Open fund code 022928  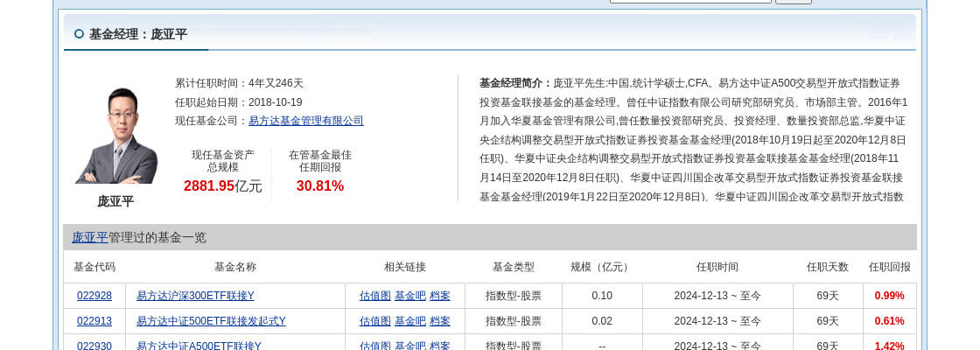click(94, 296)
